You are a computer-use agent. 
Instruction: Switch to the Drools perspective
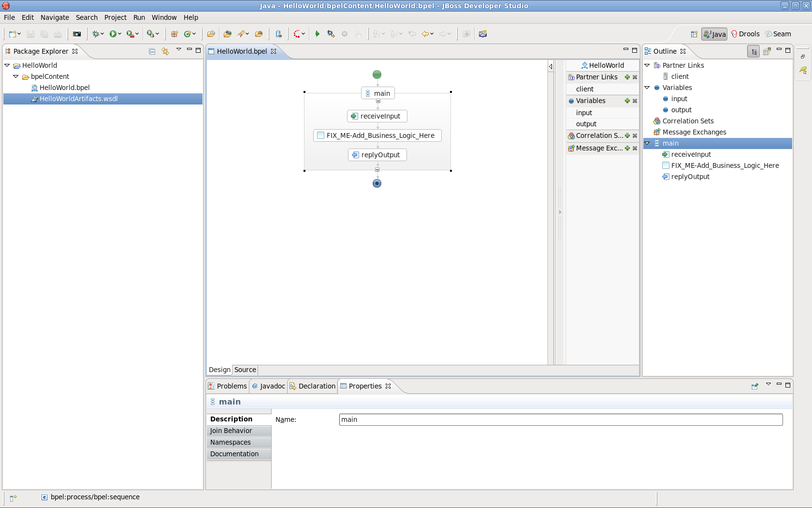[745, 34]
